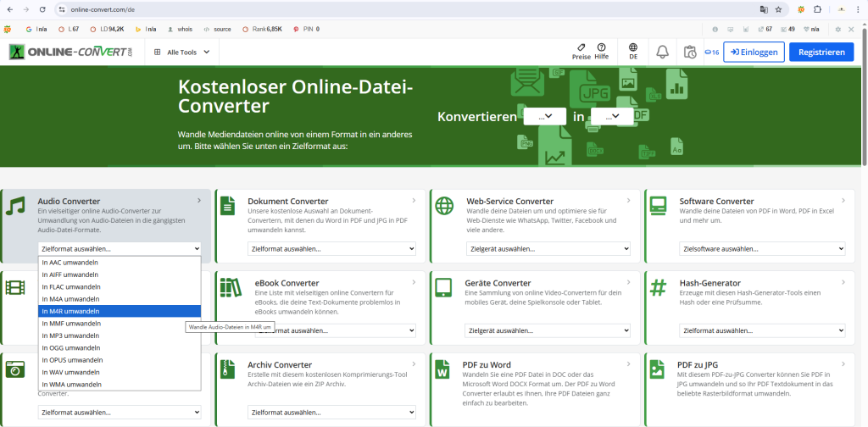Open Geräte Converter Zielgerät dropdown
868x427 pixels.
pyautogui.click(x=548, y=330)
